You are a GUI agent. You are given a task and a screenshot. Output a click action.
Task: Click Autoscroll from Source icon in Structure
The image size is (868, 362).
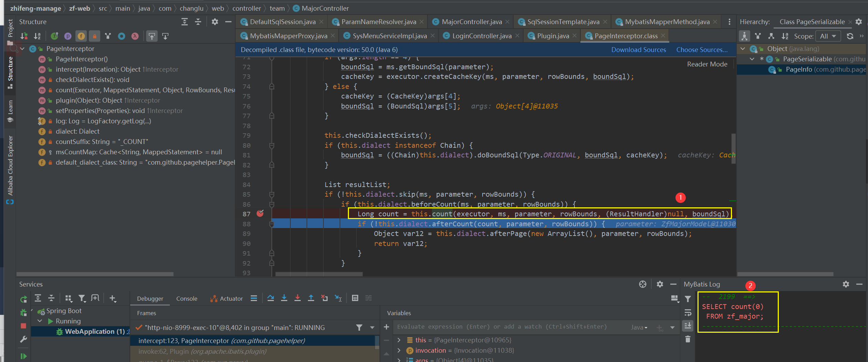(x=165, y=36)
